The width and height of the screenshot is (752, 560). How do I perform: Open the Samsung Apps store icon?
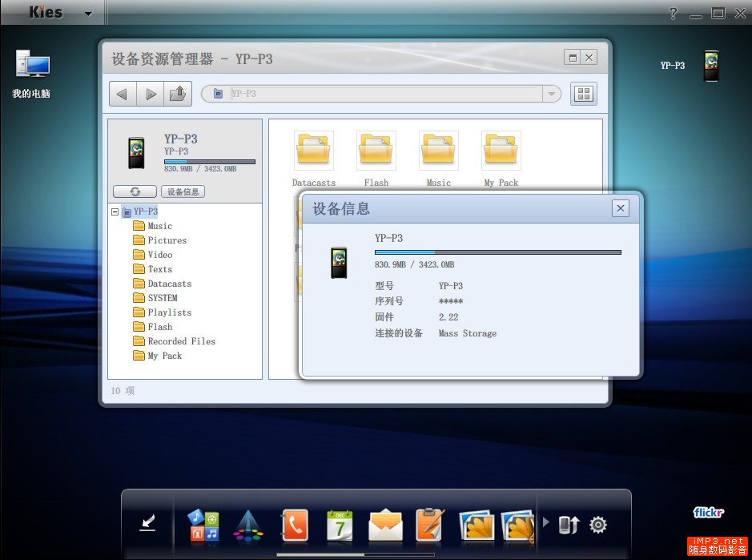(203, 524)
